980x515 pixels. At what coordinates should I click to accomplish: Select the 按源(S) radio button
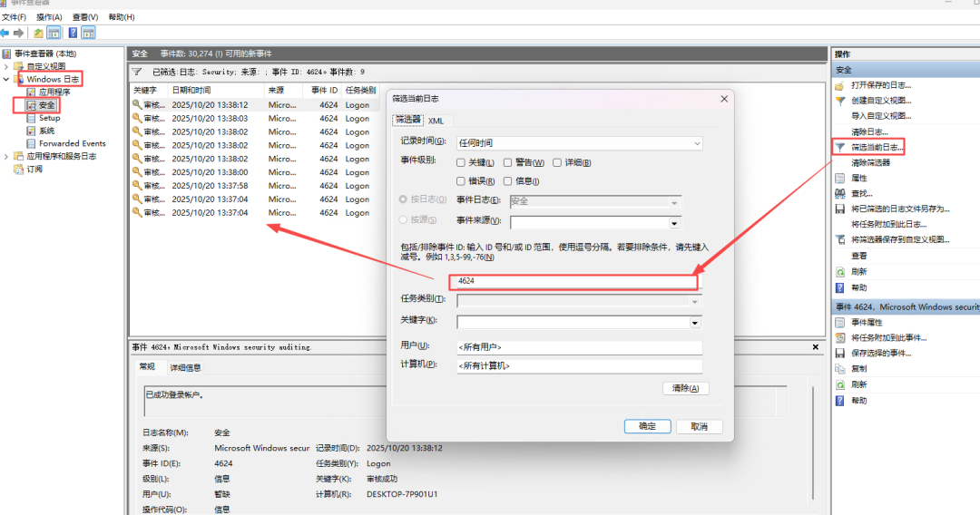click(403, 219)
